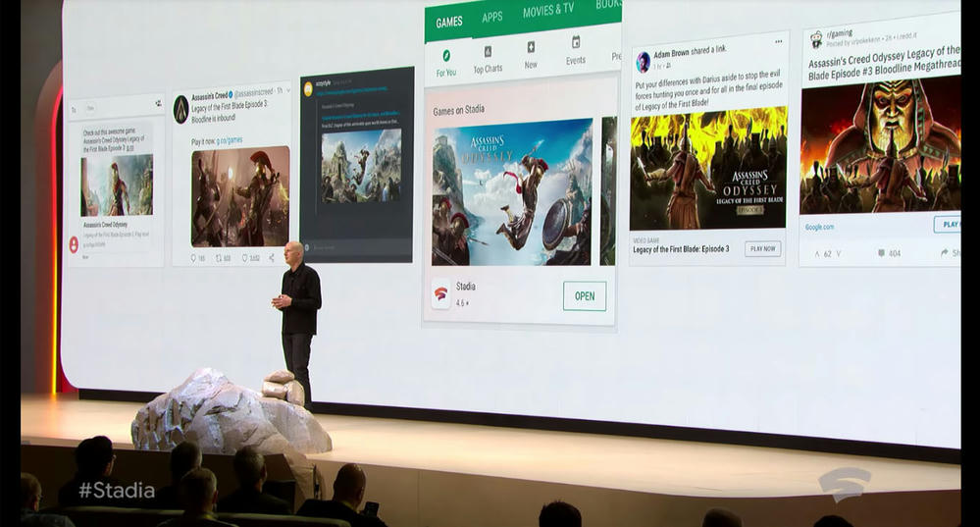Open the chat card Odyssey preview image
The image size is (980, 527).
tap(117, 185)
